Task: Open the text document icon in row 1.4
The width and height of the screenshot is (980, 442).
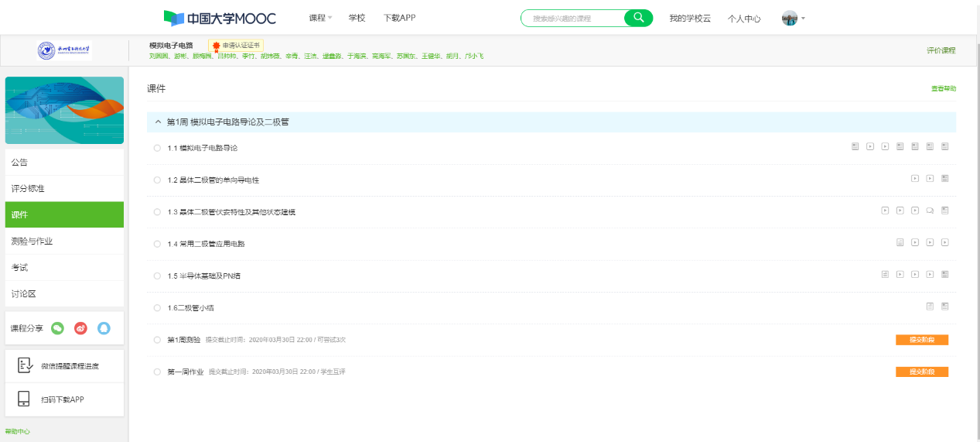Action: click(x=900, y=242)
